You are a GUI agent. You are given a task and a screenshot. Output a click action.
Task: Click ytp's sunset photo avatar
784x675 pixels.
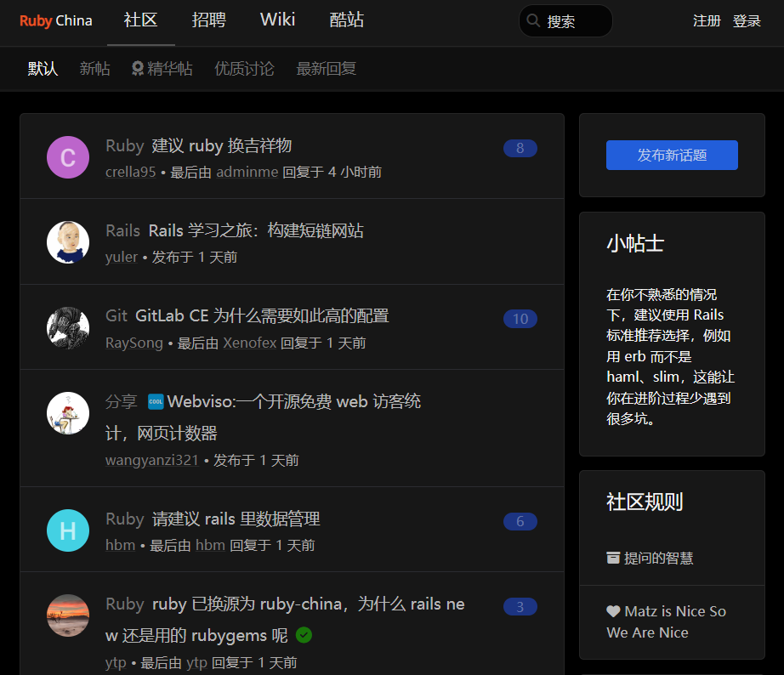click(68, 615)
